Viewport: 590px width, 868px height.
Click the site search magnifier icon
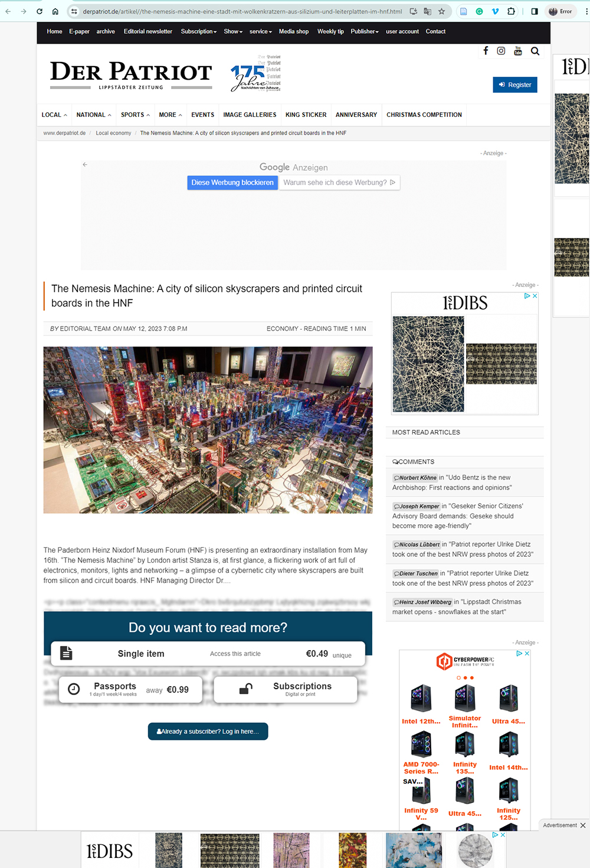coord(535,51)
